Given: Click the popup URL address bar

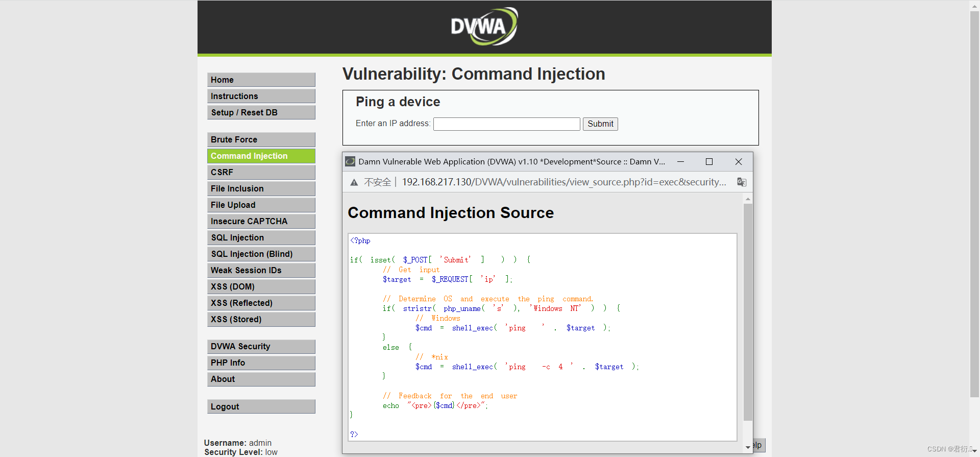Looking at the screenshot, I should click(x=564, y=182).
